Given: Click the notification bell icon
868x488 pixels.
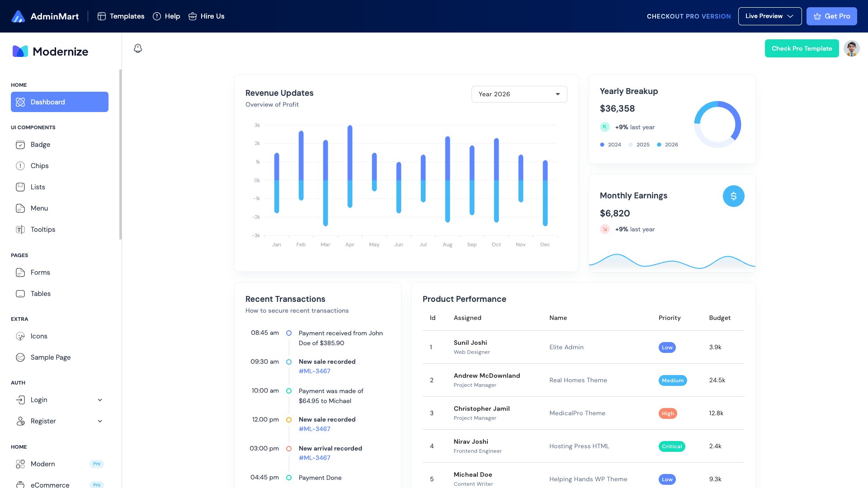Looking at the screenshot, I should point(138,48).
